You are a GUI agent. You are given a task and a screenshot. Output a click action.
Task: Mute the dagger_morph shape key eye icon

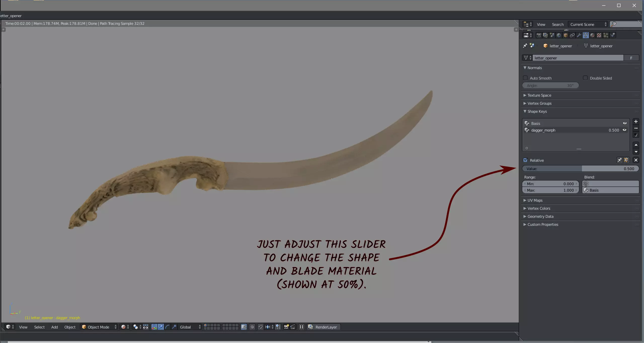(x=625, y=130)
